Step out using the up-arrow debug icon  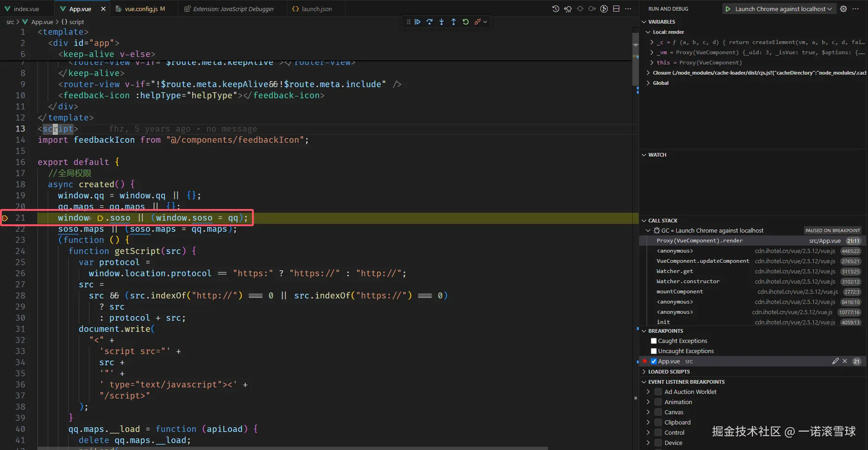(x=453, y=22)
